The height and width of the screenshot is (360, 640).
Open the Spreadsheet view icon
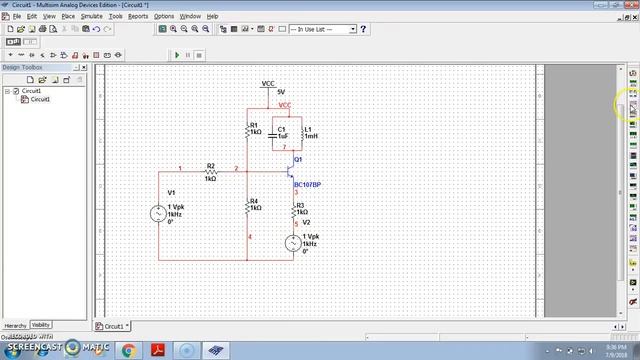(234, 29)
